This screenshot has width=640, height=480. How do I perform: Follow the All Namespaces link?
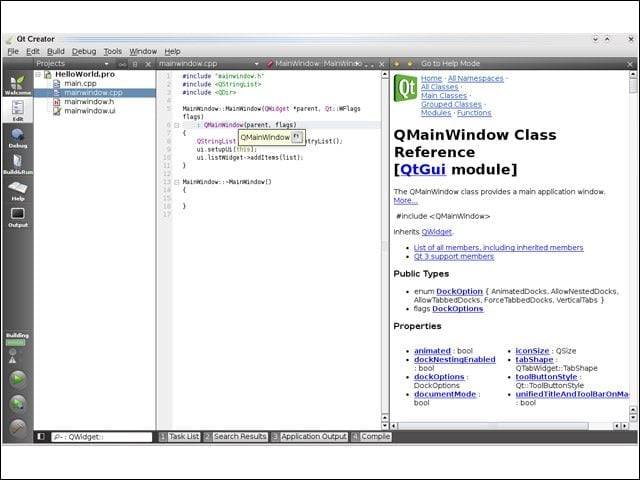click(476, 78)
